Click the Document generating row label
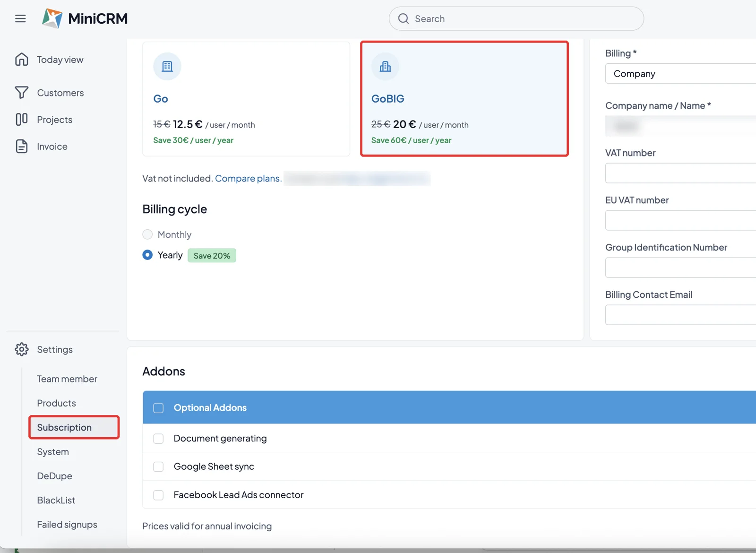Image resolution: width=756 pixels, height=553 pixels. tap(220, 438)
